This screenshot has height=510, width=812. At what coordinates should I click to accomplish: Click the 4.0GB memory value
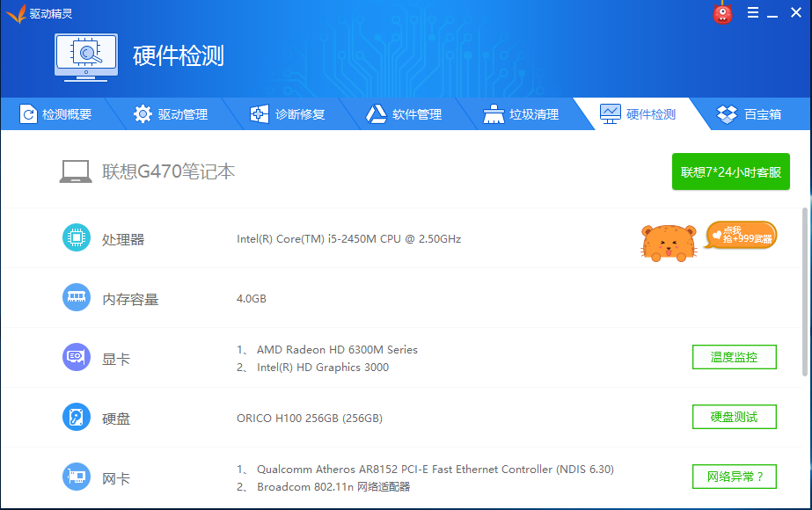[x=251, y=299]
